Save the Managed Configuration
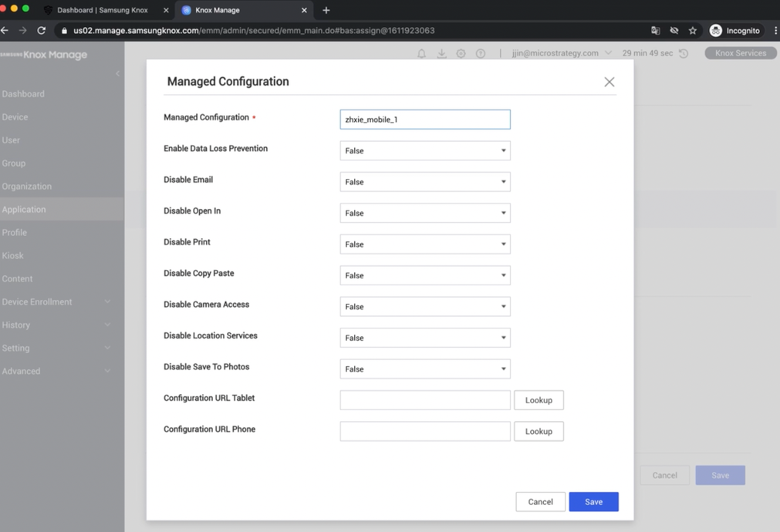 593,501
